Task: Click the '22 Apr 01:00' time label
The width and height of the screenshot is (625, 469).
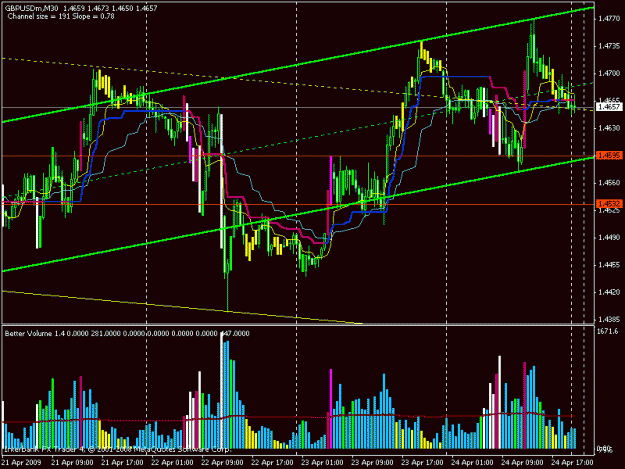Action: click(172, 462)
